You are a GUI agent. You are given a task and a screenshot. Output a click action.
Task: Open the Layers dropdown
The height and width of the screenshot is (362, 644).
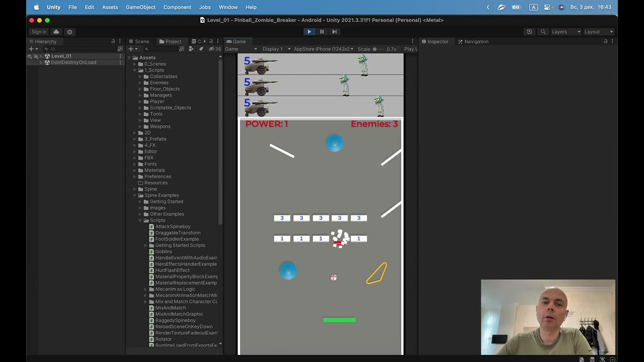(566, 32)
